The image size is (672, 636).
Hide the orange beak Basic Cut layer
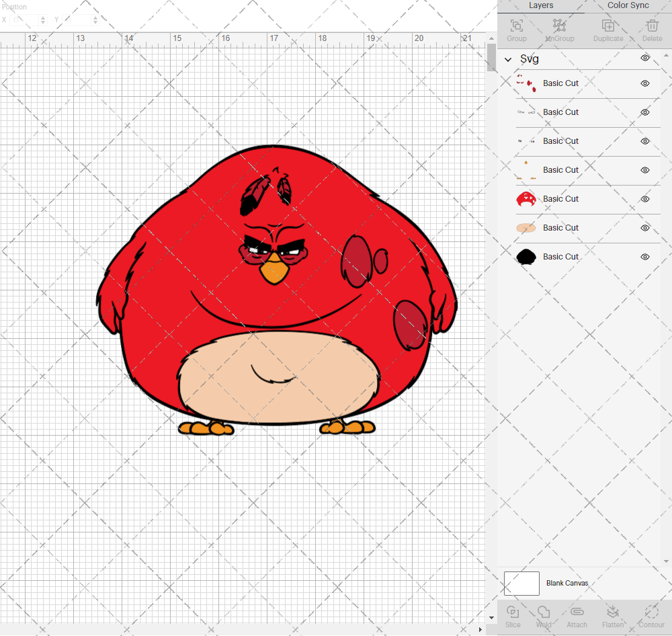(x=645, y=170)
